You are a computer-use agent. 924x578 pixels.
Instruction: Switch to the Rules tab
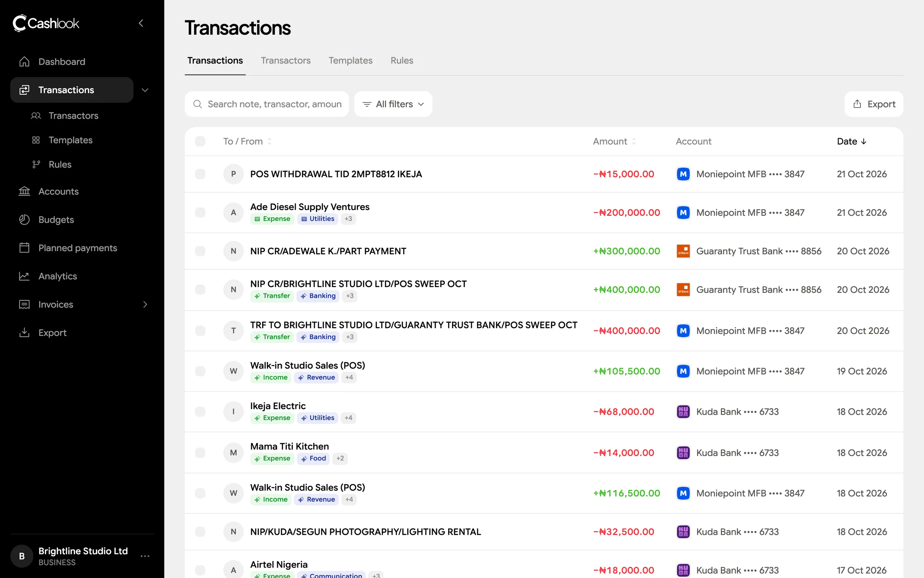[x=402, y=60]
